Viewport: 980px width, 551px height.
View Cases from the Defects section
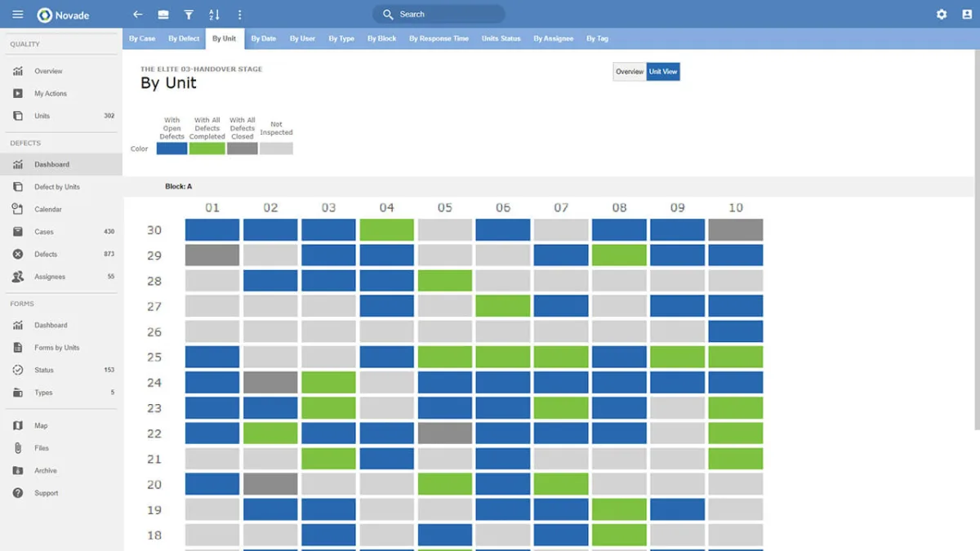tap(45, 231)
